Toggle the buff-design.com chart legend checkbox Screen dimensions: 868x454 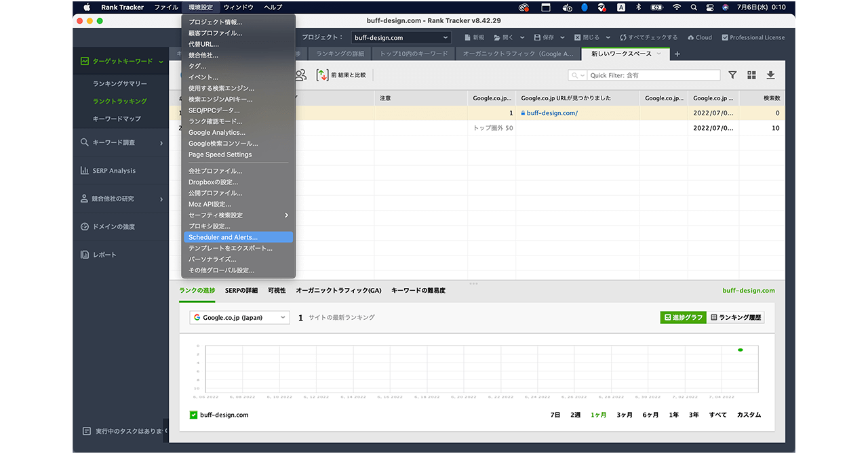coord(193,415)
